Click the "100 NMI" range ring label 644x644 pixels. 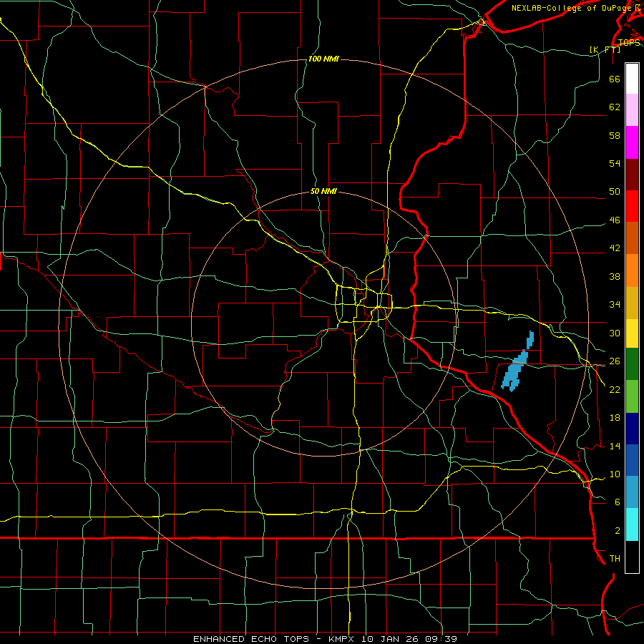(323, 59)
